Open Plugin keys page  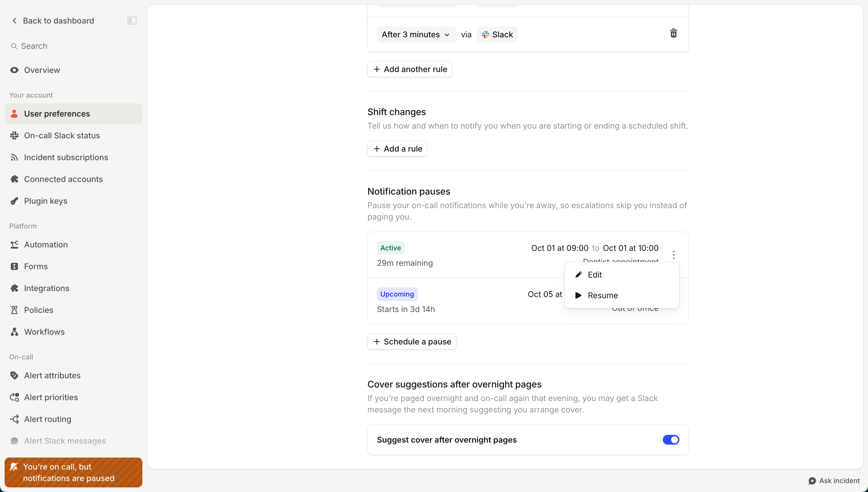click(x=73, y=201)
